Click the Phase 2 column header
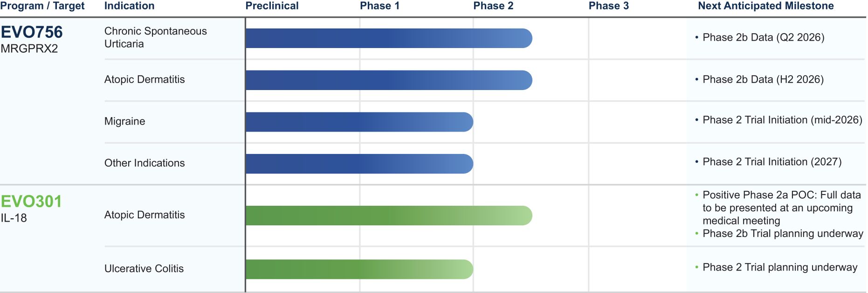Screen dimensions: 868x293 point(493,6)
